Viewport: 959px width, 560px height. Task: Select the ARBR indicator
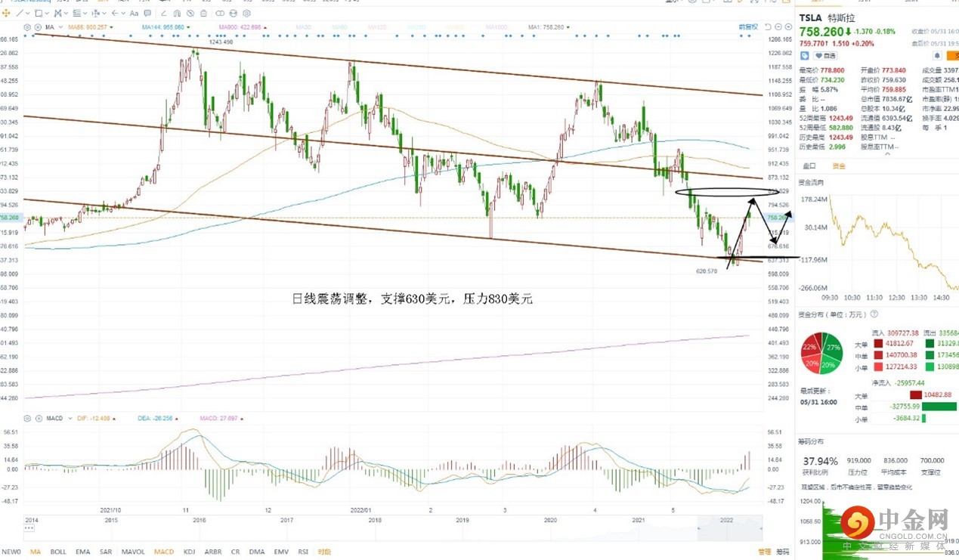[x=213, y=552]
